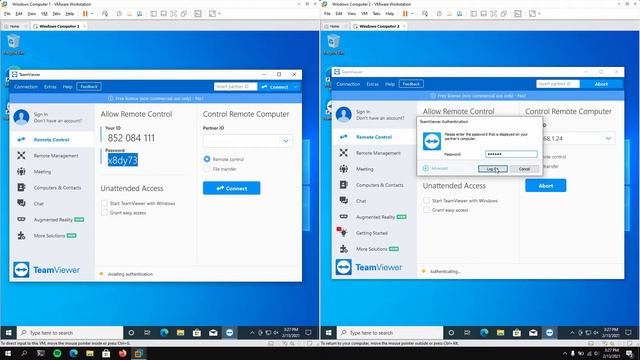
Task: Switch to Home tab in right VMware
Action: click(334, 26)
